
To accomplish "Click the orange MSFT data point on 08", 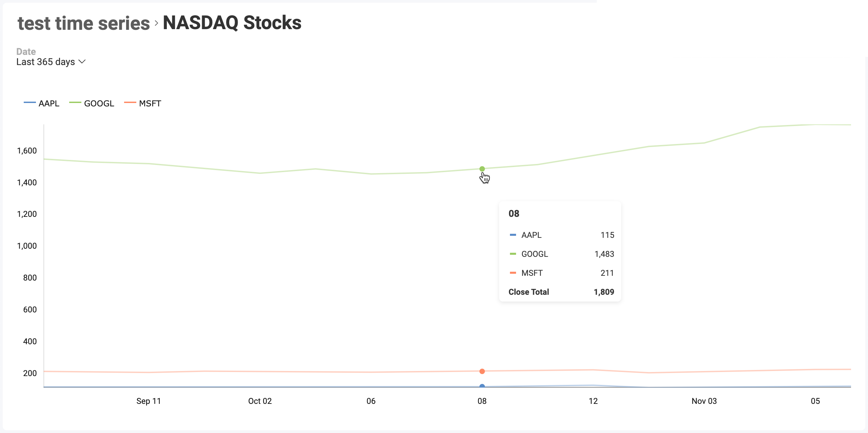I will coord(482,371).
